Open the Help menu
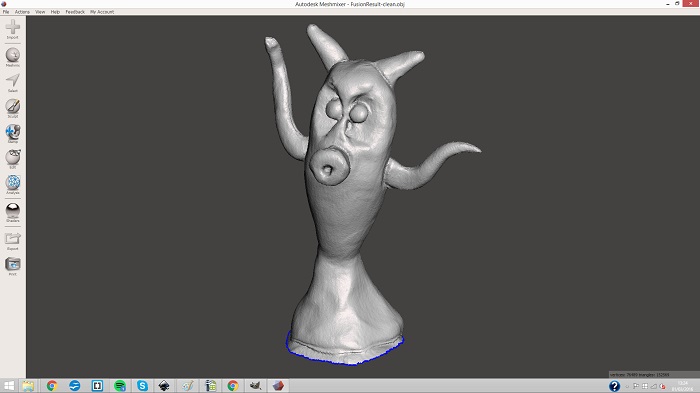Viewport: 700px width, 393px height. click(x=55, y=12)
